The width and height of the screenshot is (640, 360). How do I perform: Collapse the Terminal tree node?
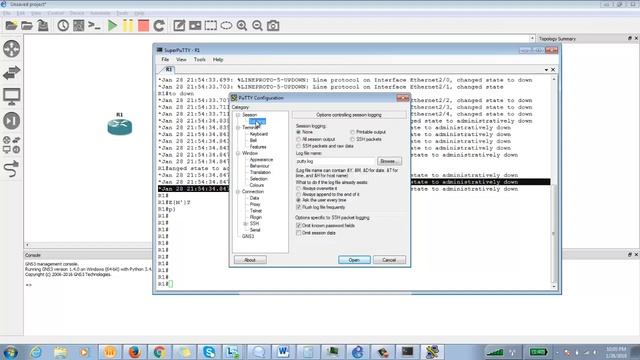238,128
